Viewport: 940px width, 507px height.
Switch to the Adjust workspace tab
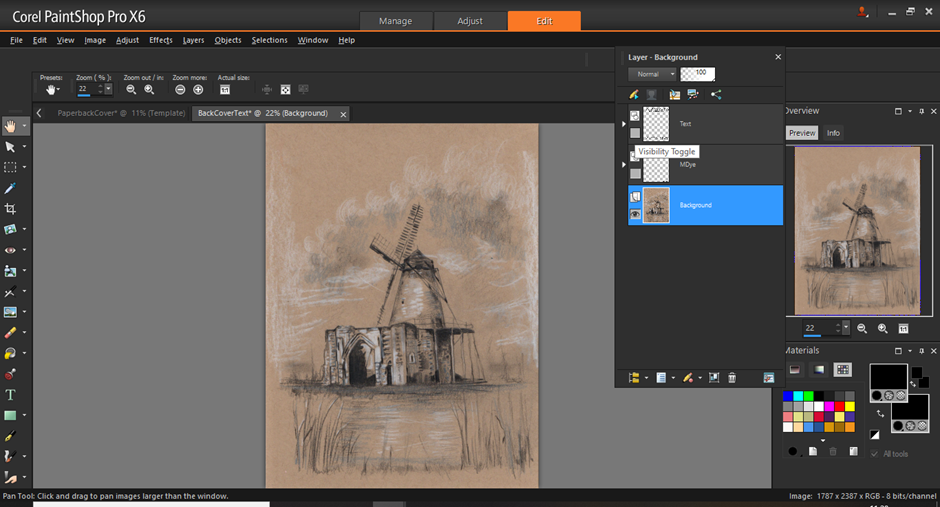(470, 21)
